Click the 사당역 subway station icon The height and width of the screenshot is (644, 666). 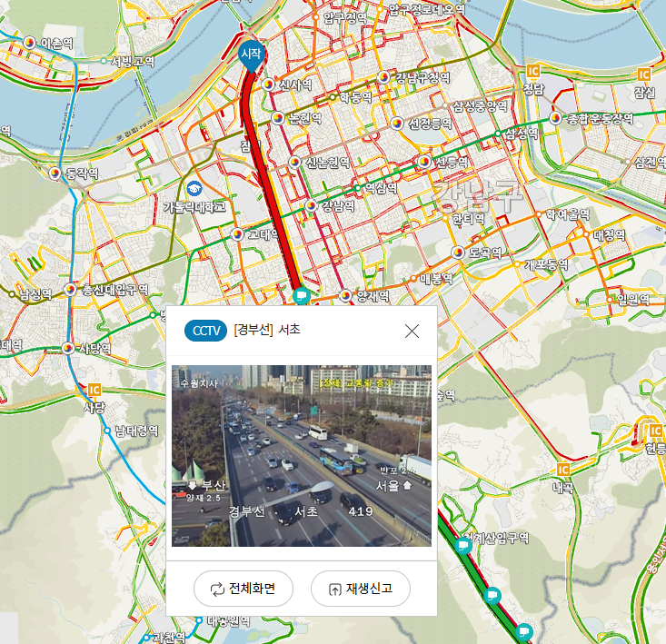point(68,349)
